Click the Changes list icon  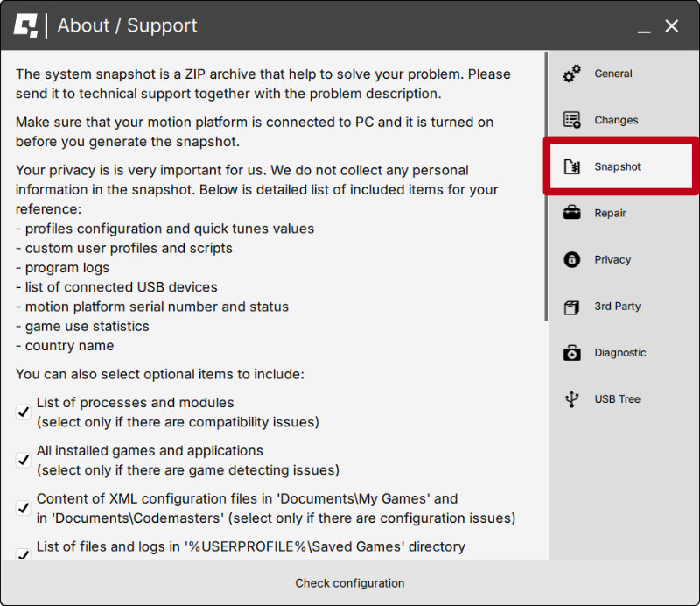point(573,120)
